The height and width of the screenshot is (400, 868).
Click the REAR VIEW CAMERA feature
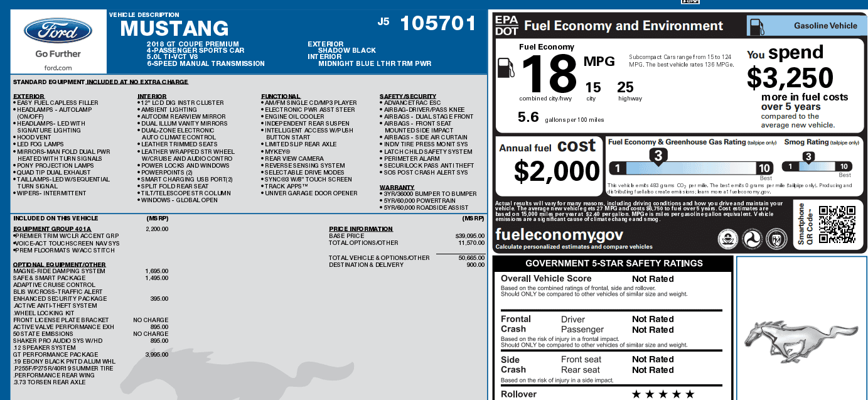(x=294, y=158)
